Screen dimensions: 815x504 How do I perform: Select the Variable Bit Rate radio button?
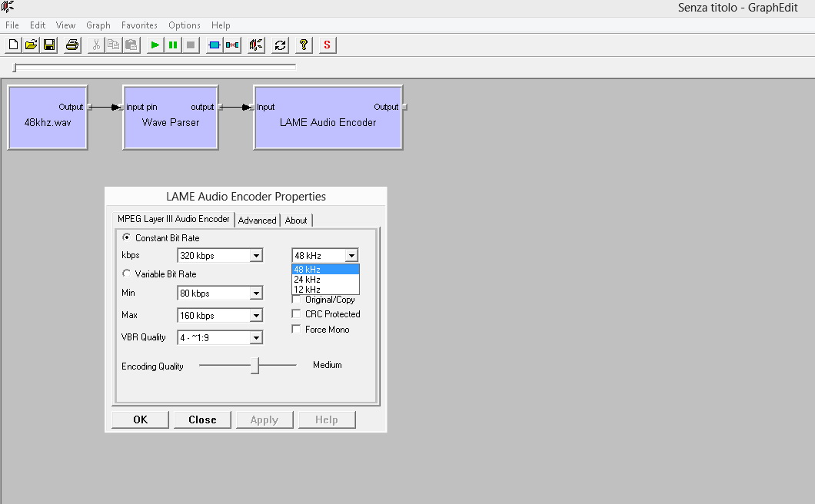tap(127, 274)
